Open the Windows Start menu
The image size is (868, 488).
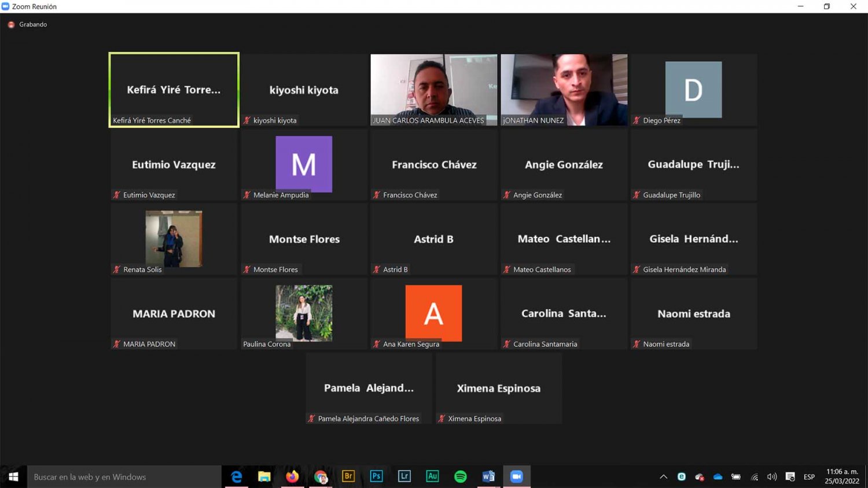tap(13, 476)
